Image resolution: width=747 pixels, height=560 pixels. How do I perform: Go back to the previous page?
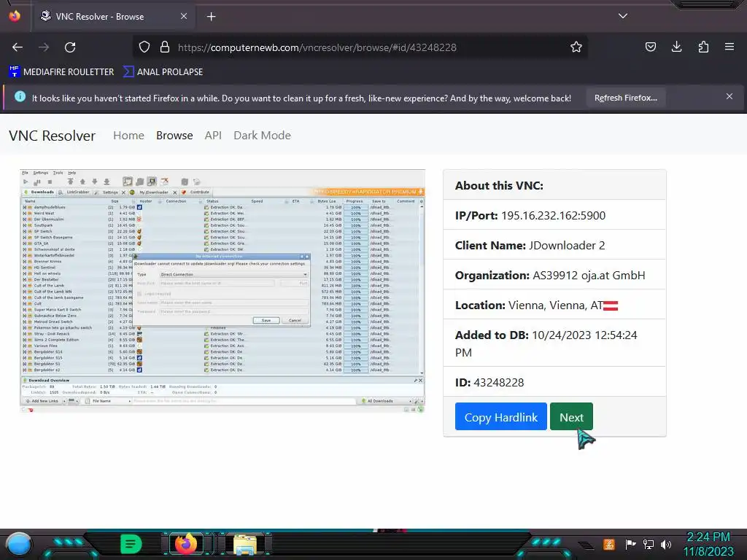point(18,47)
